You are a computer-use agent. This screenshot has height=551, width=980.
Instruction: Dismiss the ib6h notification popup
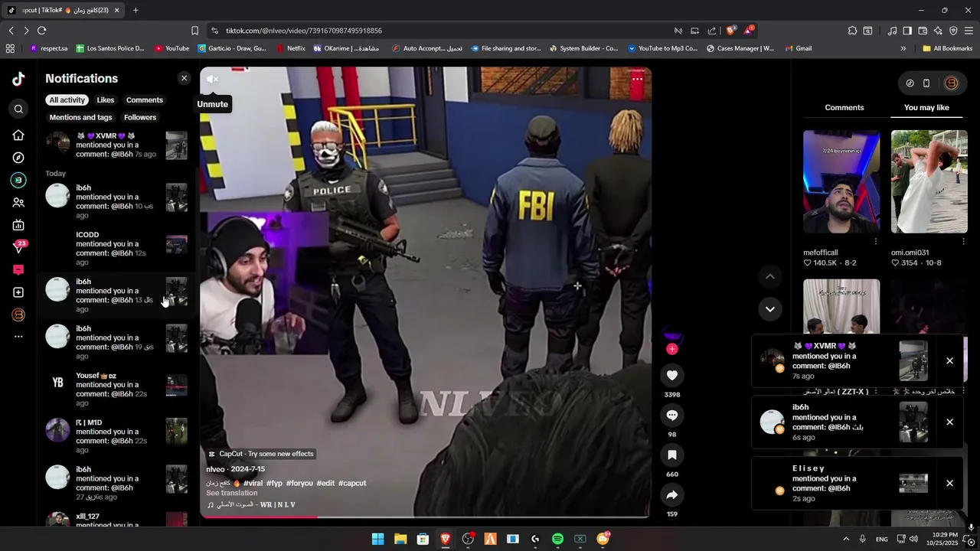(x=949, y=422)
